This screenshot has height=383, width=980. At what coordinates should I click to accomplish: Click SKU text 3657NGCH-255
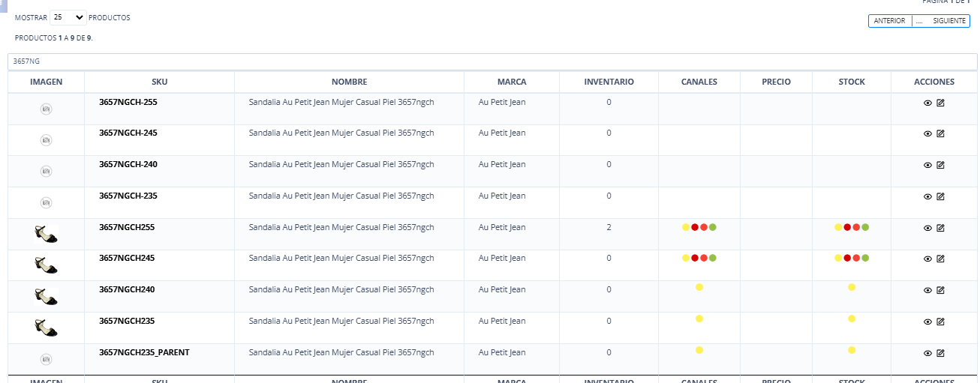[128, 101]
